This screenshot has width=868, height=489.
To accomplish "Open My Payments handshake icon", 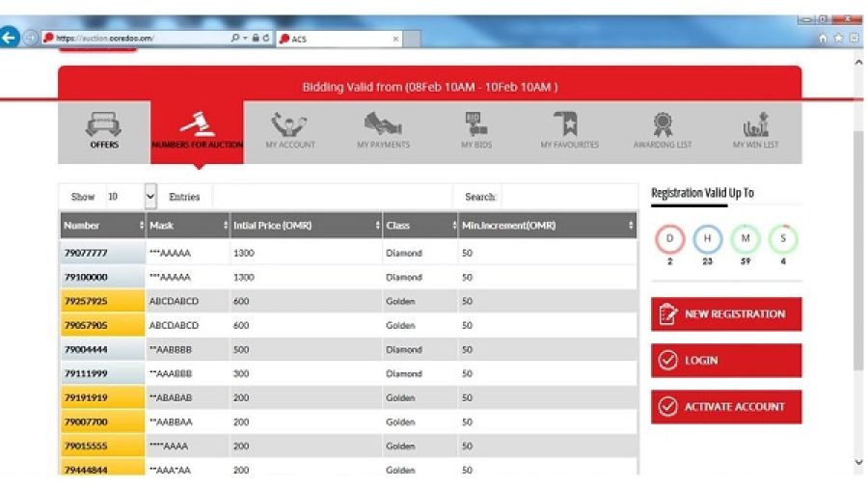I will pyautogui.click(x=383, y=124).
